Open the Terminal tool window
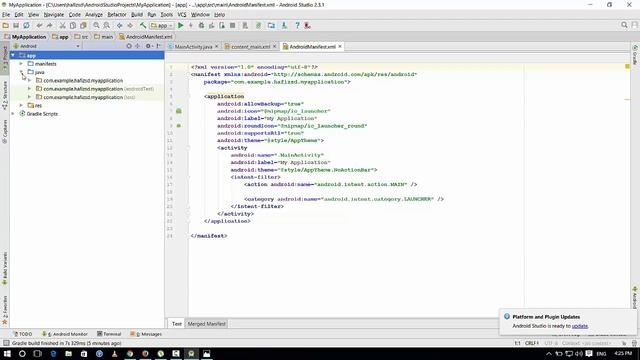Screen dimensions: 640x360 109,334
